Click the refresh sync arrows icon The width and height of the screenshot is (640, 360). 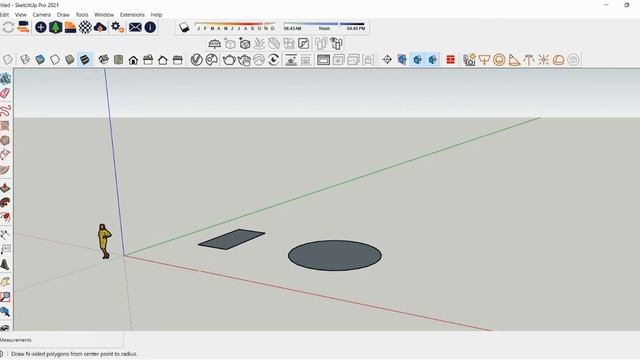(x=8, y=27)
